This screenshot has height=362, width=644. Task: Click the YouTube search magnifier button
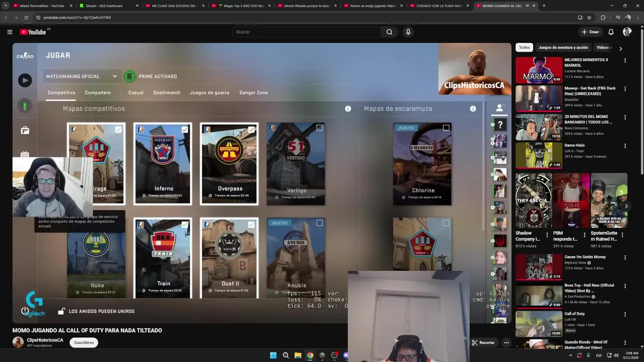pos(389,32)
